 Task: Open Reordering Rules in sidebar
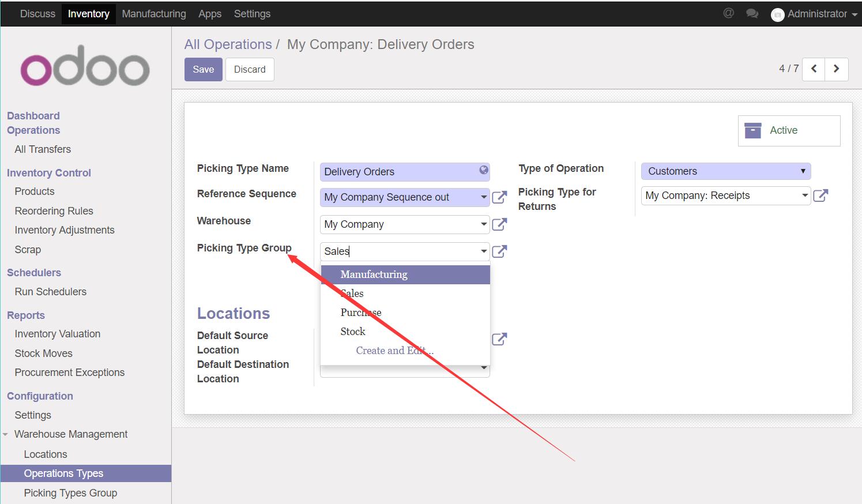[x=54, y=211]
